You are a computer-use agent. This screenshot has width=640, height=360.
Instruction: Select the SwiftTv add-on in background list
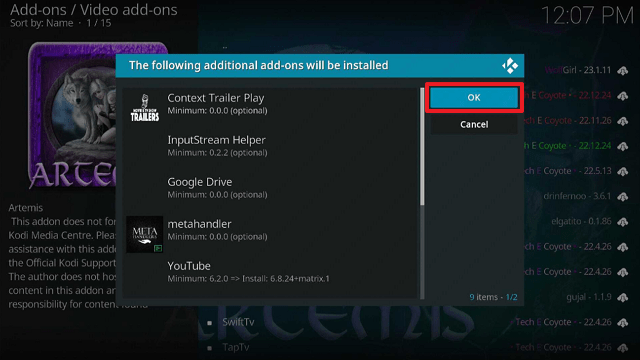(238, 322)
